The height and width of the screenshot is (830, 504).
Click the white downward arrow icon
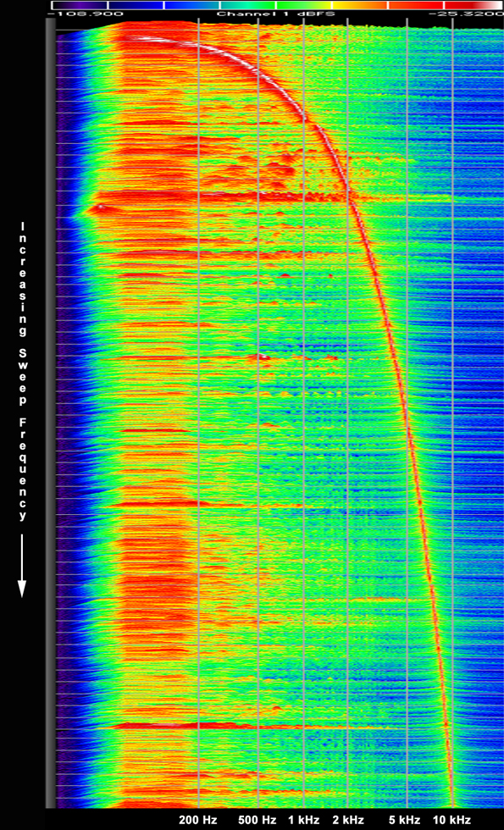click(22, 566)
